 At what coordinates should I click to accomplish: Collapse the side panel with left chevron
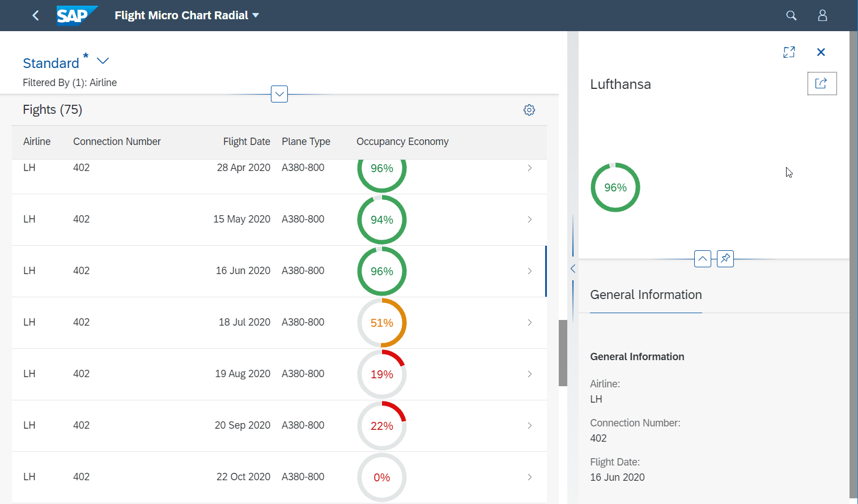tap(572, 268)
